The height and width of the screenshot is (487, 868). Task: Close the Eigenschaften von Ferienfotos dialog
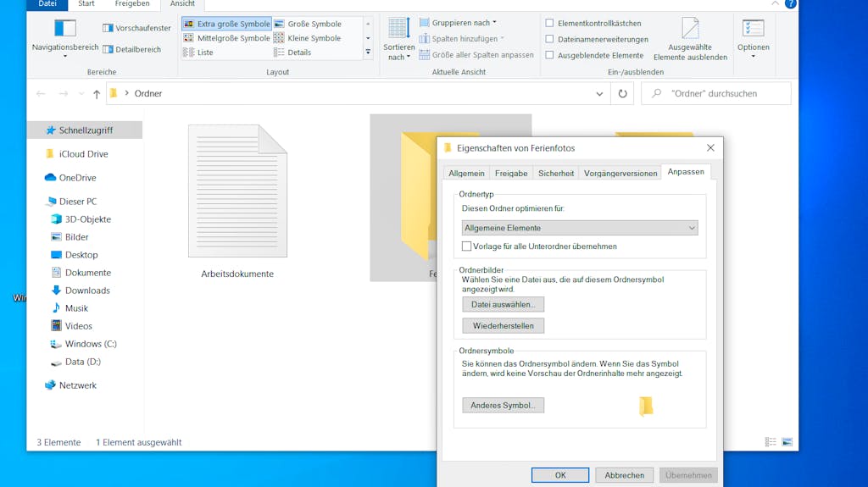pyautogui.click(x=711, y=147)
